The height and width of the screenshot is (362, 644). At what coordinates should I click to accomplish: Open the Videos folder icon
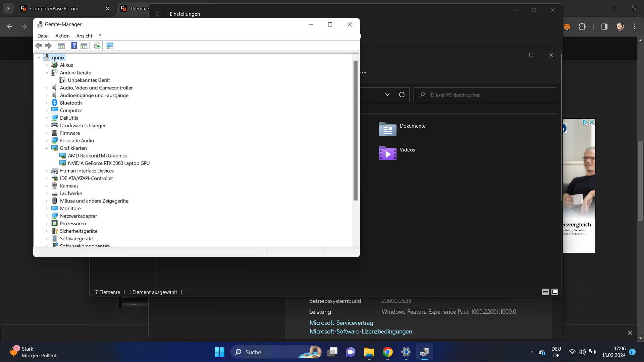click(387, 153)
